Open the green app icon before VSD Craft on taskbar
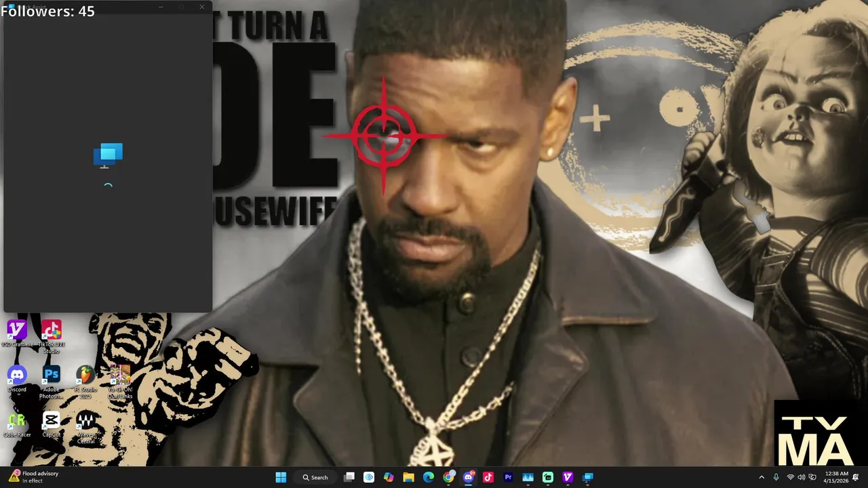The width and height of the screenshot is (868, 488). (548, 477)
